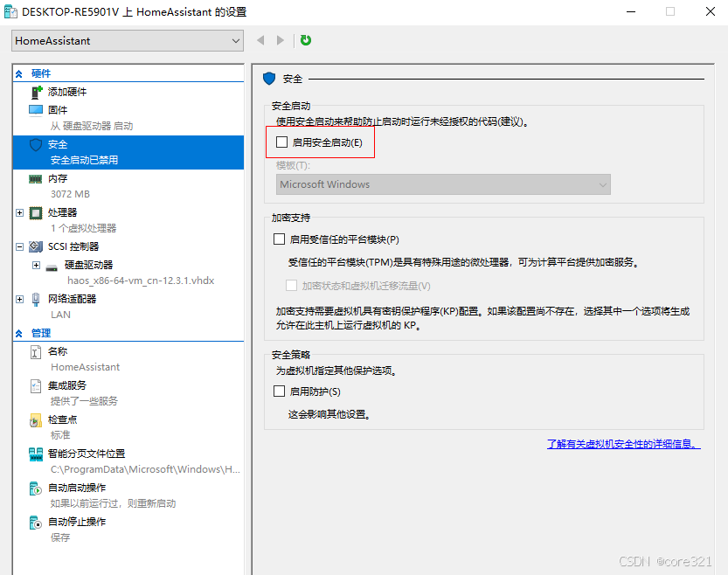
Task: Select the 自动启动操作 item
Action: tap(77, 488)
